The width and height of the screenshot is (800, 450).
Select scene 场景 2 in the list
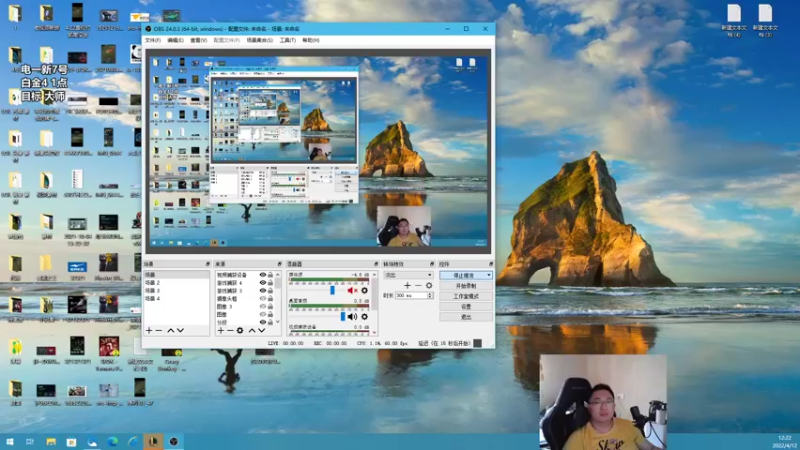pos(177,283)
